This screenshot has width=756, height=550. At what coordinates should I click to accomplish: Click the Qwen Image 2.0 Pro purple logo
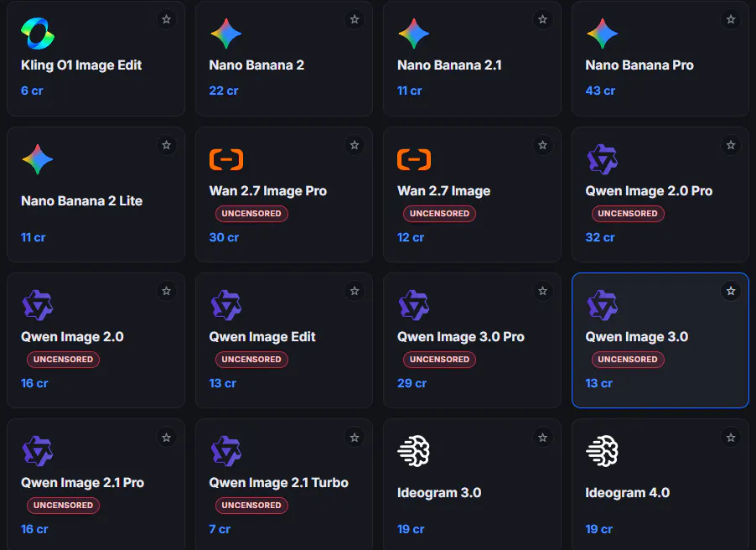click(602, 159)
